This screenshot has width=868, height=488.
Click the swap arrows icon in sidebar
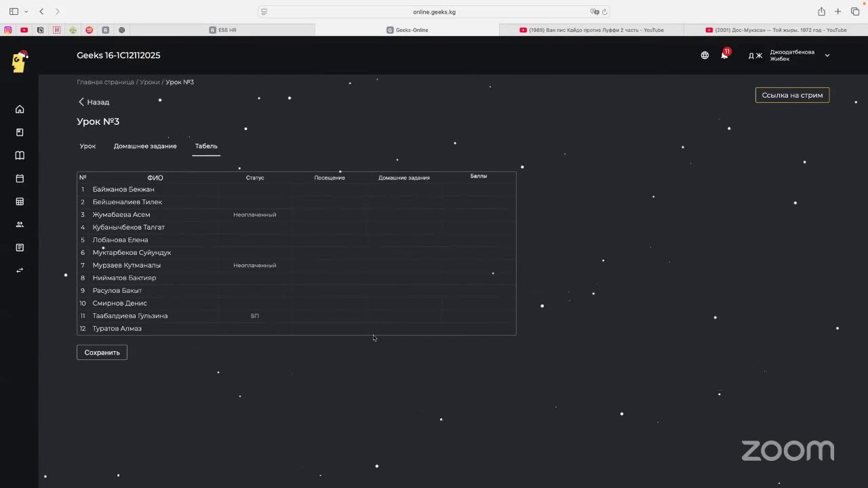tap(20, 270)
